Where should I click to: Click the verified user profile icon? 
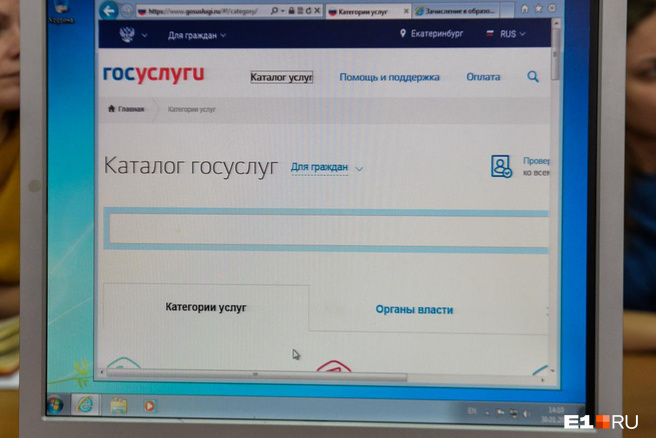pos(501,166)
